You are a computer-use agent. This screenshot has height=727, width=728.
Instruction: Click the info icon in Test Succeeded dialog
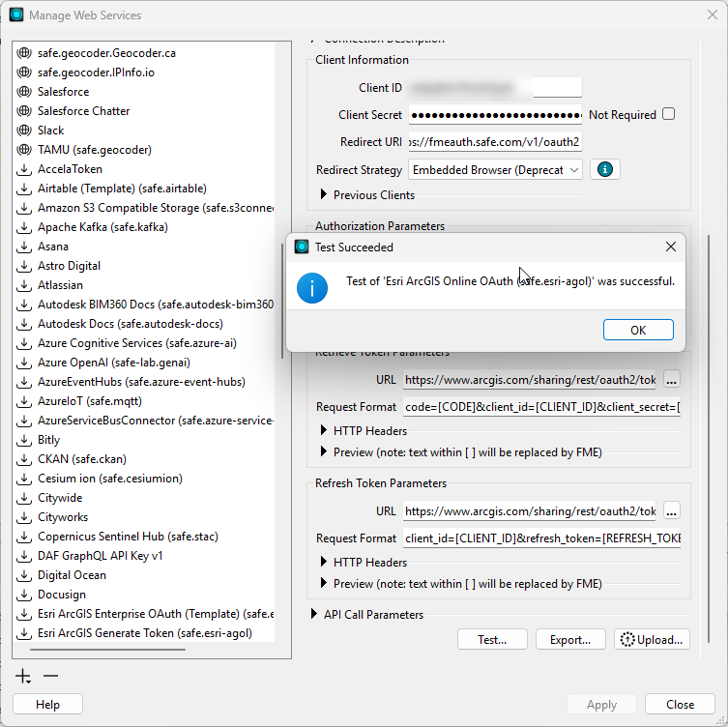point(312,288)
